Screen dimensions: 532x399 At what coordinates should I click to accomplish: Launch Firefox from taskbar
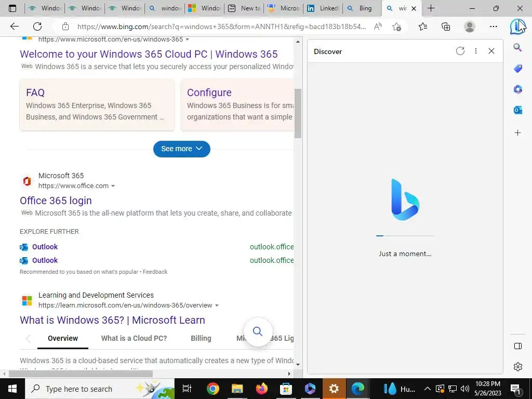pyautogui.click(x=262, y=389)
